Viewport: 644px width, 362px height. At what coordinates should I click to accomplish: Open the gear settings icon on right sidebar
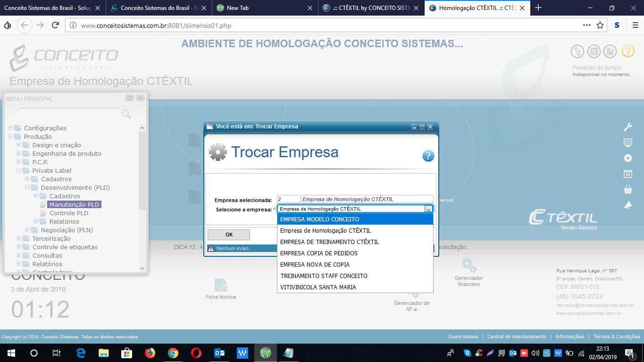tap(627, 158)
